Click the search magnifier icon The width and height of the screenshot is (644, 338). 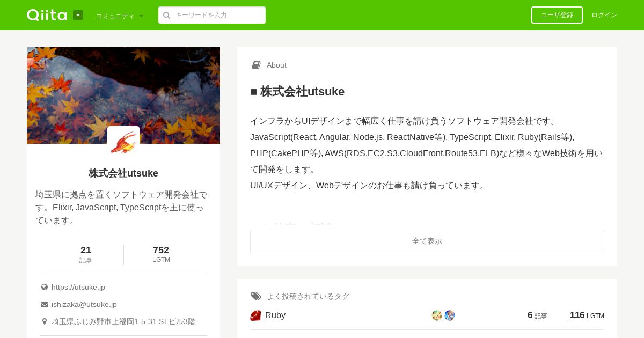tap(167, 15)
